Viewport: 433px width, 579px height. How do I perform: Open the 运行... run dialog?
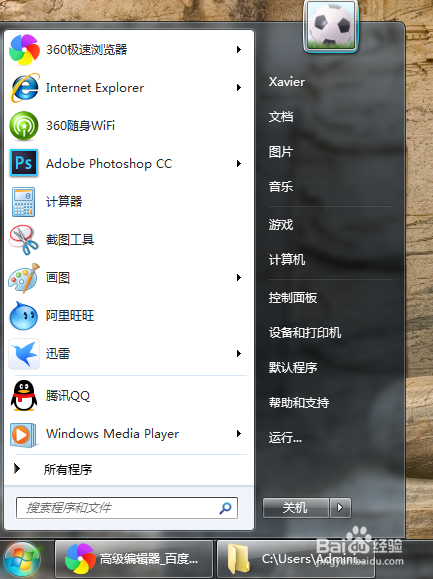tap(285, 438)
